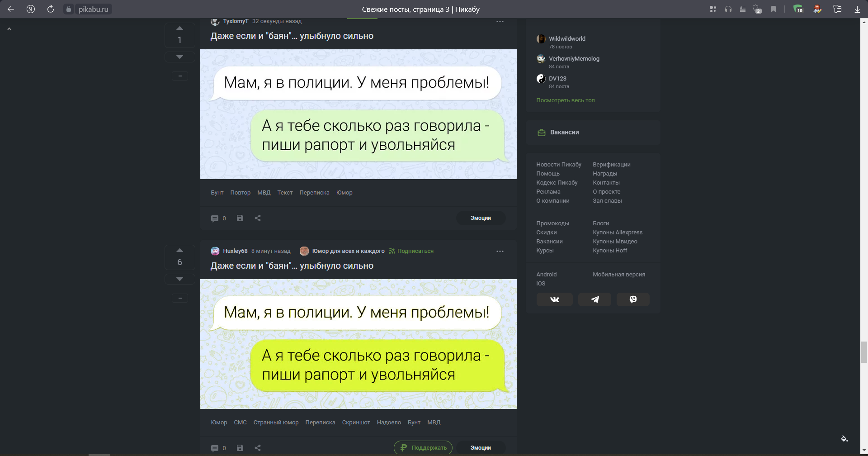Open comments on TyxlomyT's post

pyautogui.click(x=218, y=218)
